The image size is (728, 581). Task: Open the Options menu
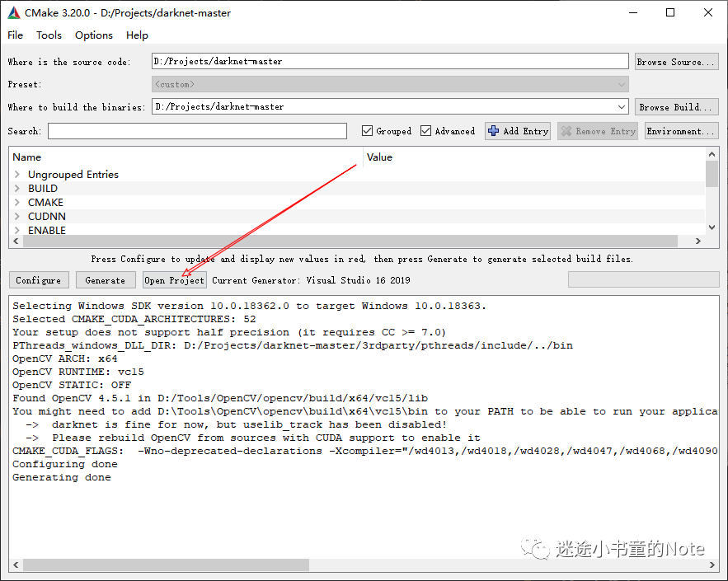94,35
